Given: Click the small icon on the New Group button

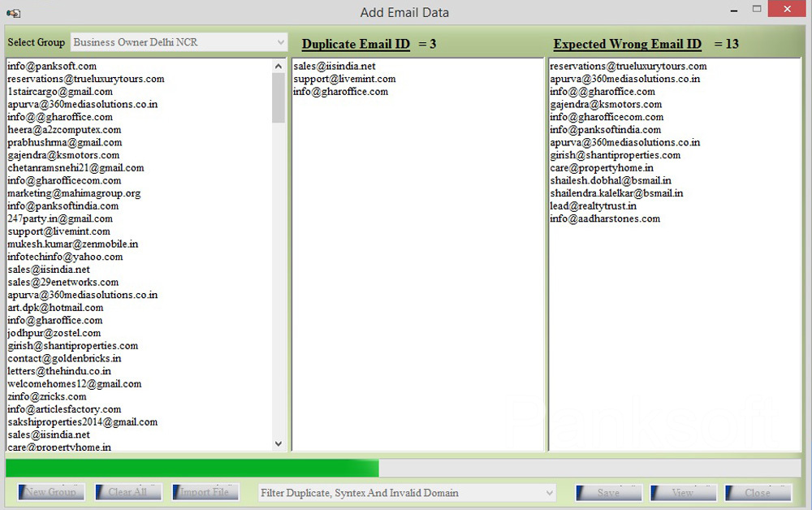Looking at the screenshot, I should point(19,492).
